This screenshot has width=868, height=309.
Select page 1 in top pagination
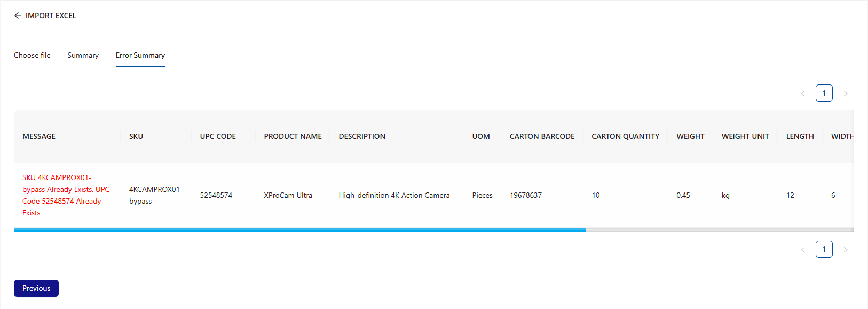tap(824, 93)
